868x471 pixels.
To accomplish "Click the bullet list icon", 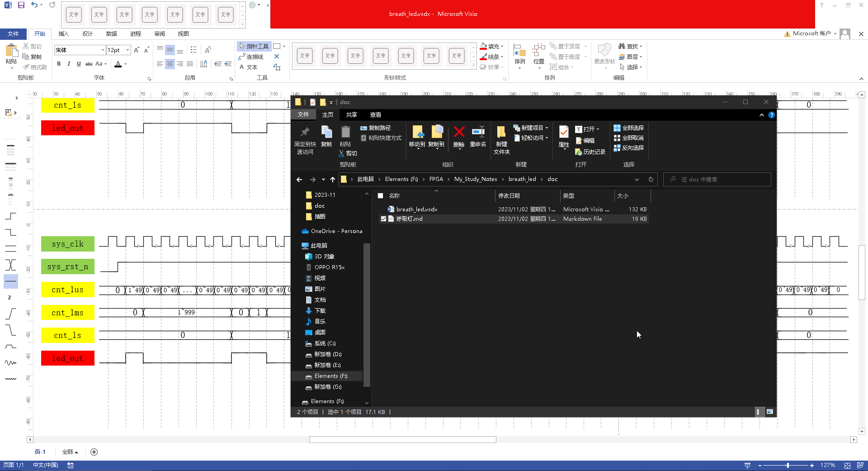I will [194, 50].
